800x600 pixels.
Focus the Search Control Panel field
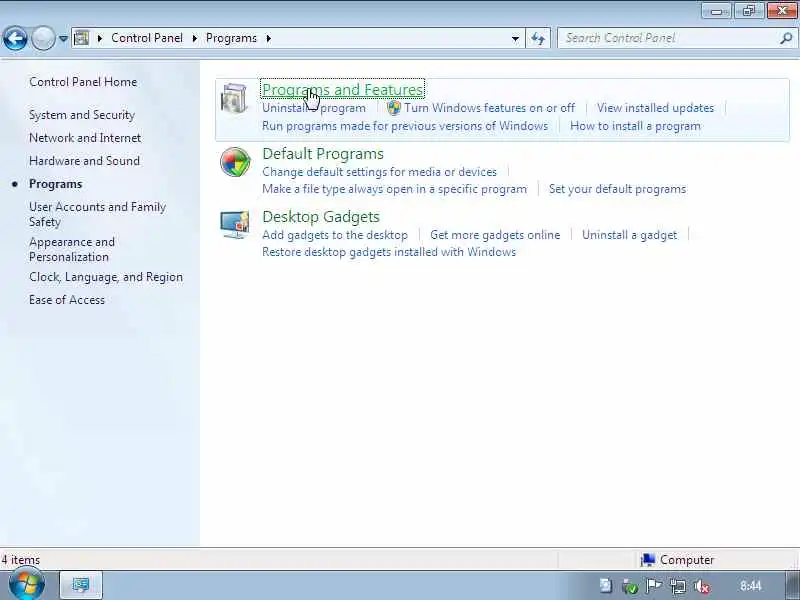coord(677,38)
